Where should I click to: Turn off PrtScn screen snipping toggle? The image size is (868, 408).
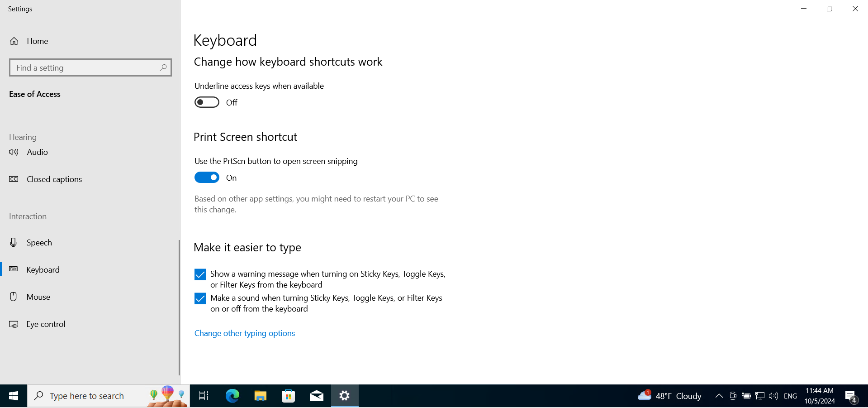pos(207,178)
